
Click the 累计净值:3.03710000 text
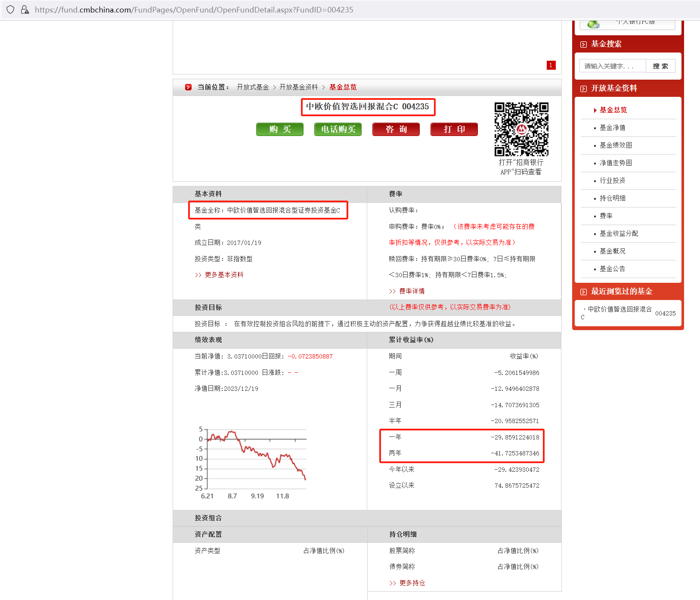click(226, 372)
